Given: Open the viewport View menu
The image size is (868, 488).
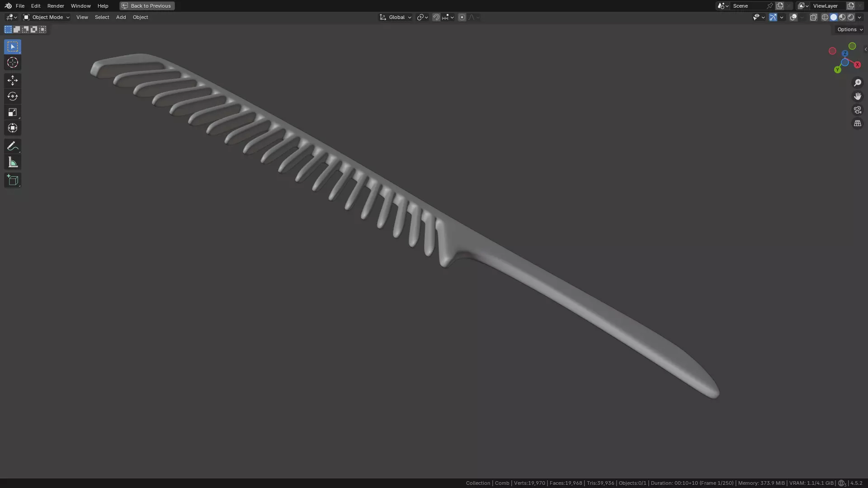Looking at the screenshot, I should tap(82, 17).
